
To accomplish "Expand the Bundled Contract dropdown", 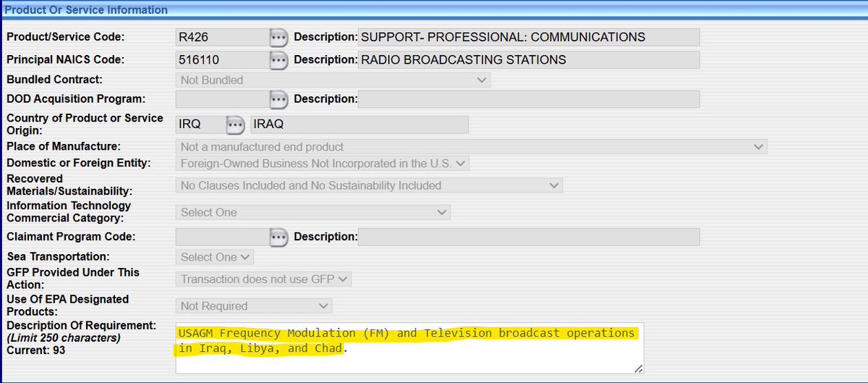I will tap(333, 80).
